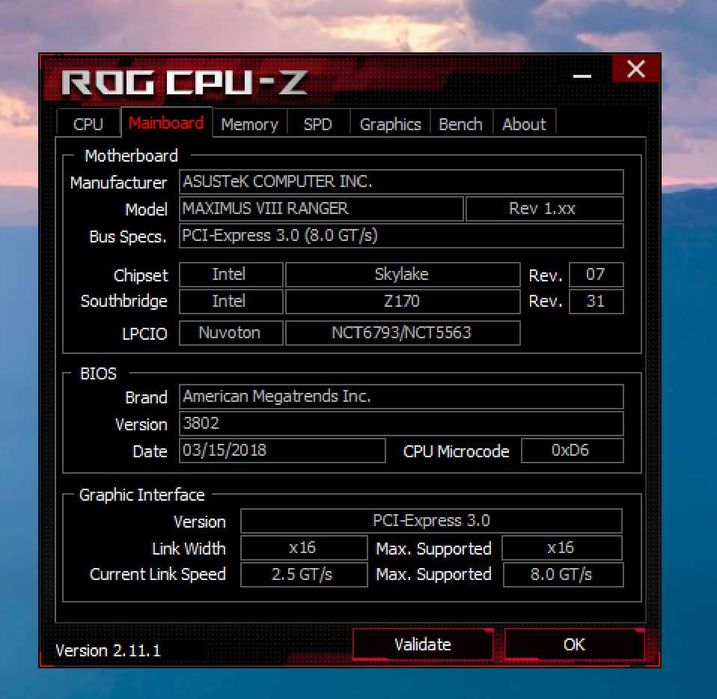Click the max supported link width x16
Screen dimensions: 717x699
pos(562,548)
